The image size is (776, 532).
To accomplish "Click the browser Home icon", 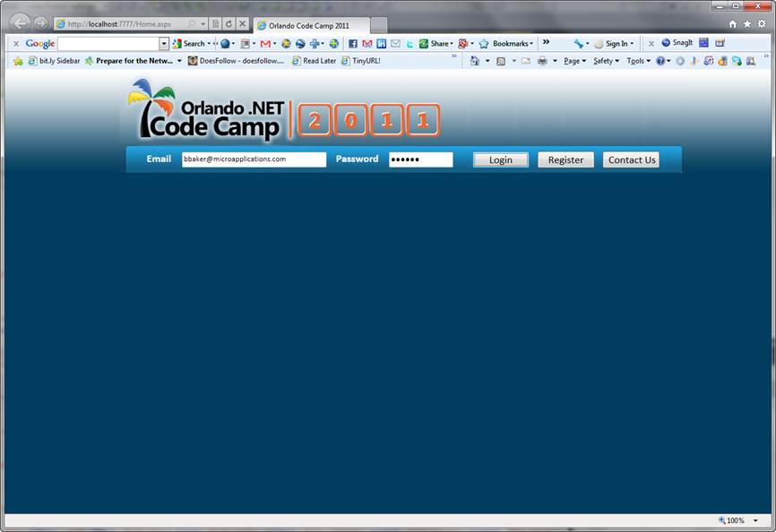I will (733, 23).
